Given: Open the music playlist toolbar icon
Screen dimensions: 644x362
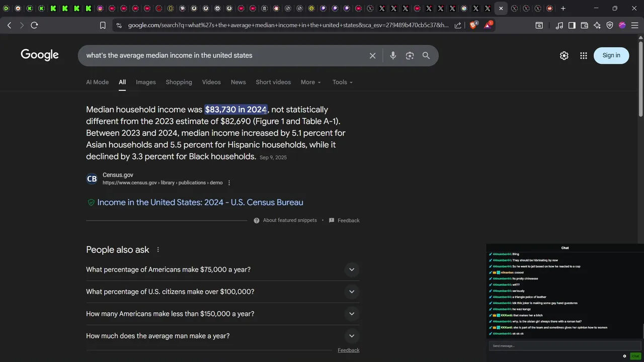Looking at the screenshot, I should pos(559,25).
